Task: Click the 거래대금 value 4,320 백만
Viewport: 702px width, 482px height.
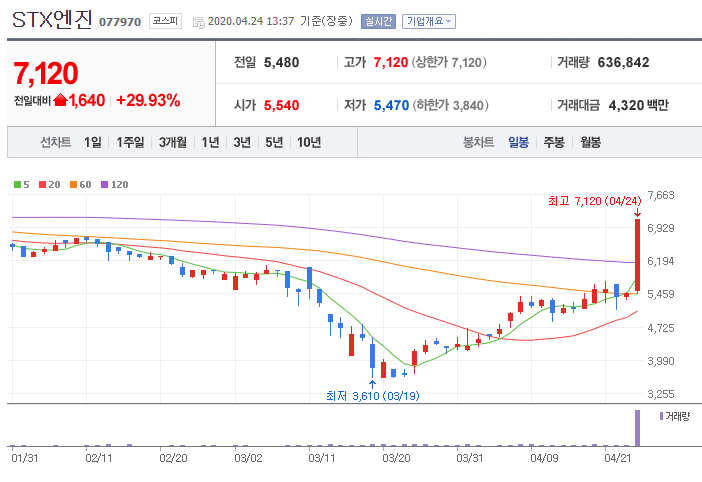Action: point(638,105)
